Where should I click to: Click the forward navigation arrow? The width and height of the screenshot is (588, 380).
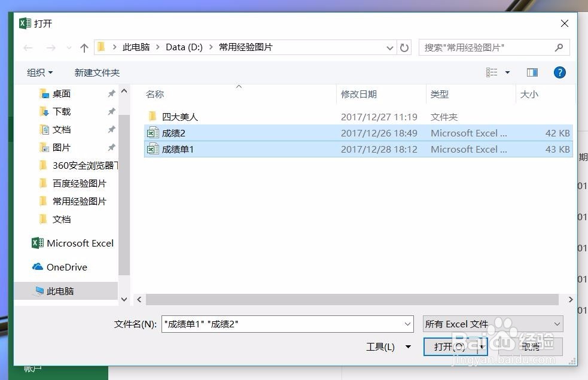point(51,47)
